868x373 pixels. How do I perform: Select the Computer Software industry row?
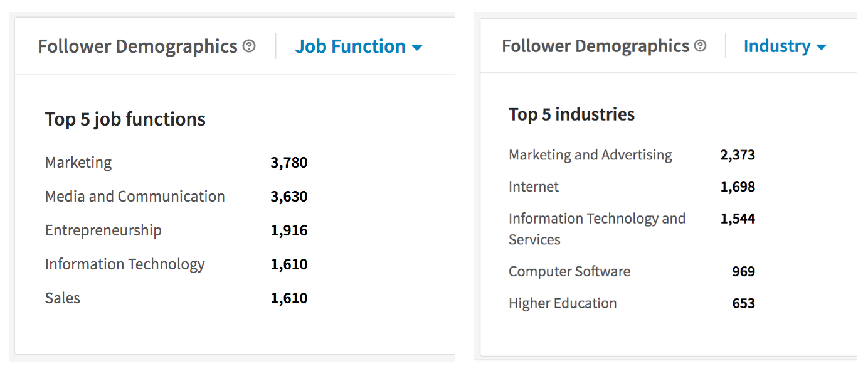click(569, 271)
